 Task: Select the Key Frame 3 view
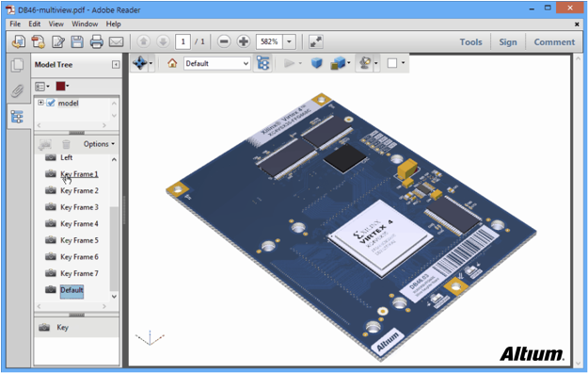click(x=79, y=207)
